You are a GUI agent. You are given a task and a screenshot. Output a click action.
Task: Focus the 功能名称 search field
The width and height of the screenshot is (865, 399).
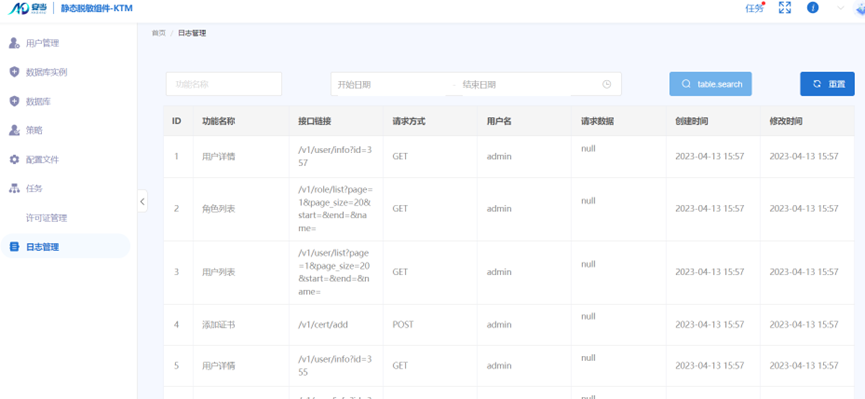(223, 84)
